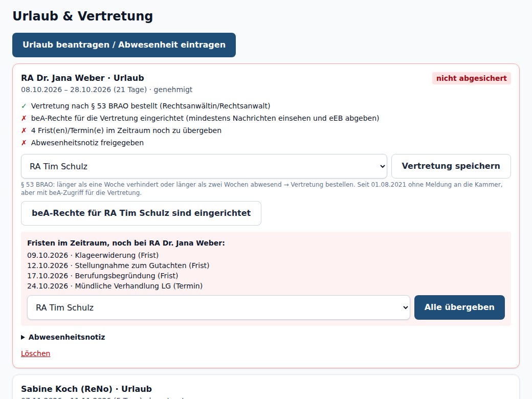
Task: Select the 09.10.2026 Klageerwiderung deadline
Action: tap(93, 255)
